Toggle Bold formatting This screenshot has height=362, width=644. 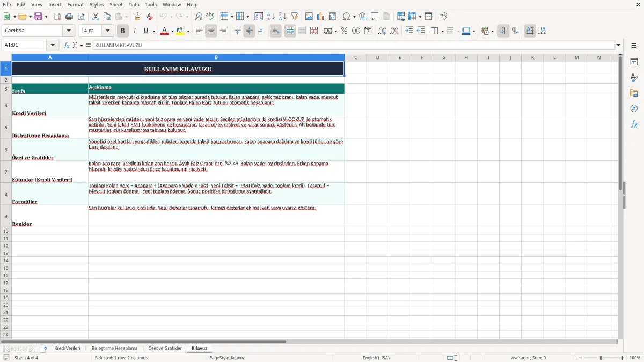tap(122, 31)
